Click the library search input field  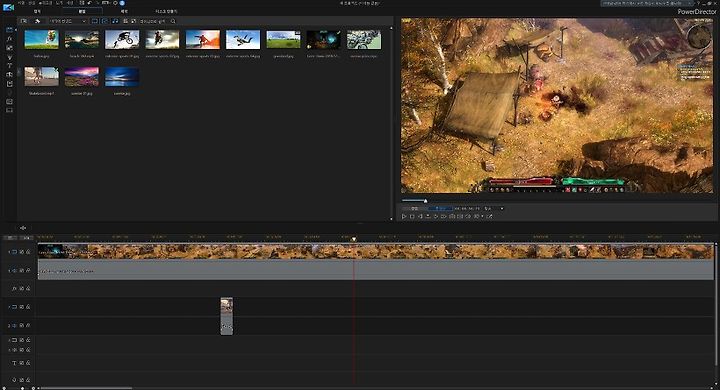[154, 21]
